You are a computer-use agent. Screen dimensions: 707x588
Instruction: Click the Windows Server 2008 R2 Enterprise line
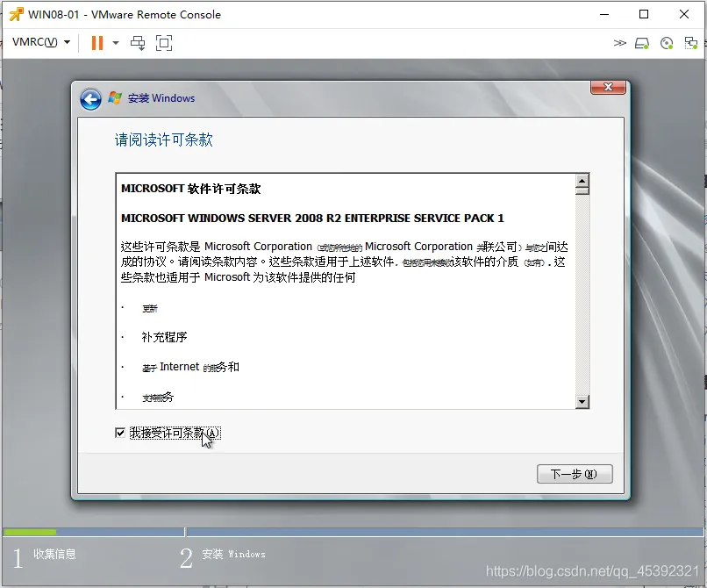tap(312, 219)
